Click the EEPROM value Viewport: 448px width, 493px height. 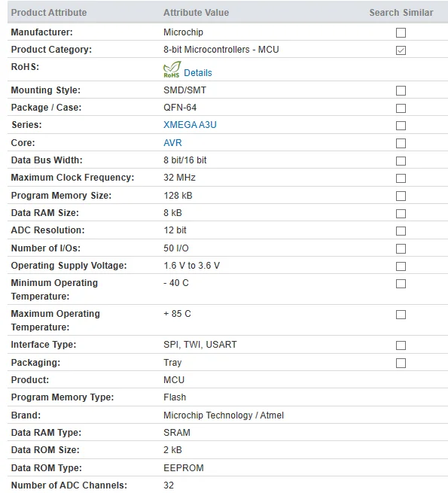point(184,468)
